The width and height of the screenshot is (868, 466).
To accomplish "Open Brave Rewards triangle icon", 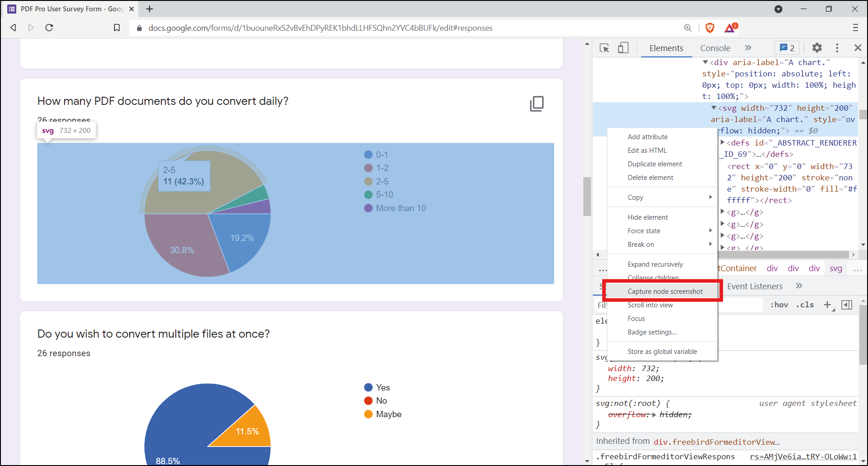I will click(730, 28).
